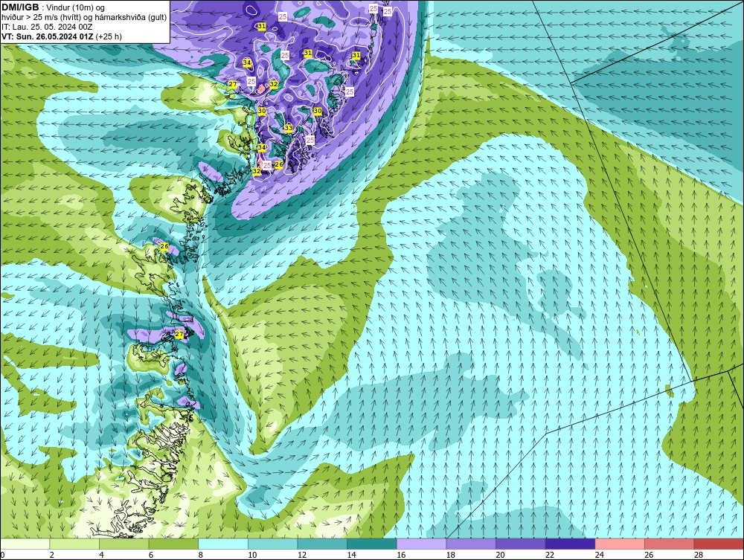Select the 20–22 m/s violet legend swatch
The image size is (744, 560).
(x=521, y=544)
